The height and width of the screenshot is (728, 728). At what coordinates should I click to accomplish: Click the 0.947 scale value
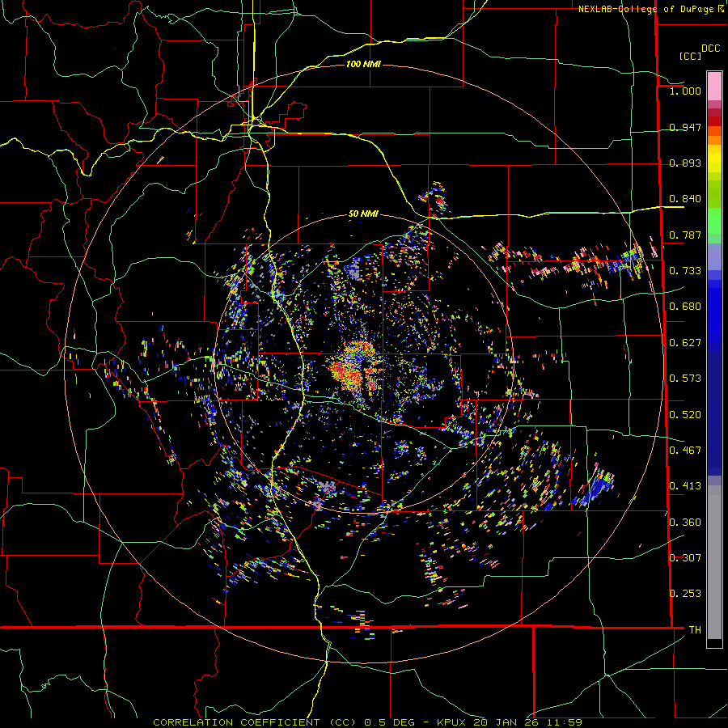[x=685, y=127]
